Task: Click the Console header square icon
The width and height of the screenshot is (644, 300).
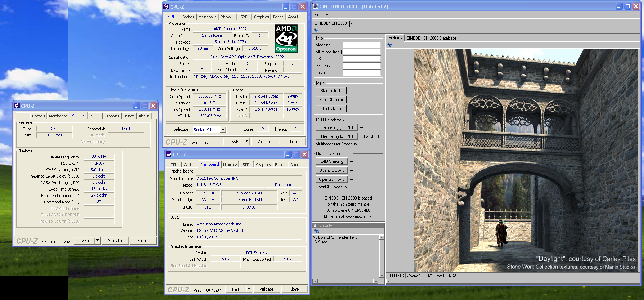Action: [x=315, y=225]
